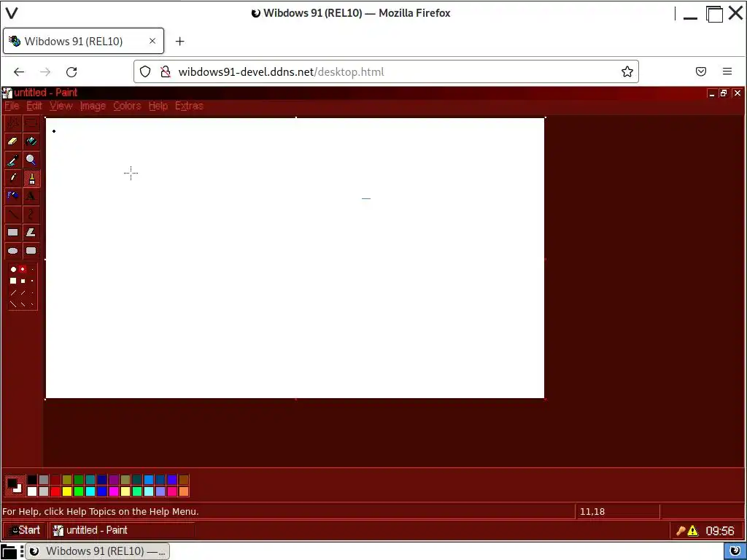Select the Free-Form Select tool
The width and height of the screenshot is (747, 560).
pos(13,123)
